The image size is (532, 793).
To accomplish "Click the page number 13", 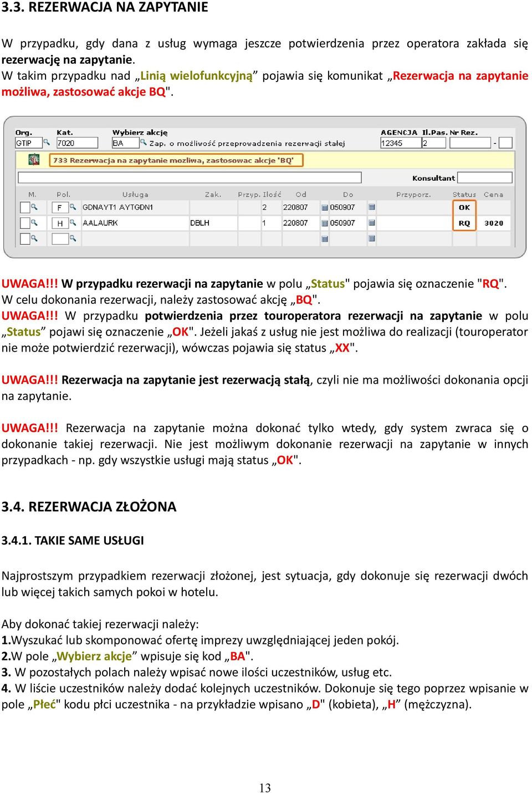I will [265, 787].
